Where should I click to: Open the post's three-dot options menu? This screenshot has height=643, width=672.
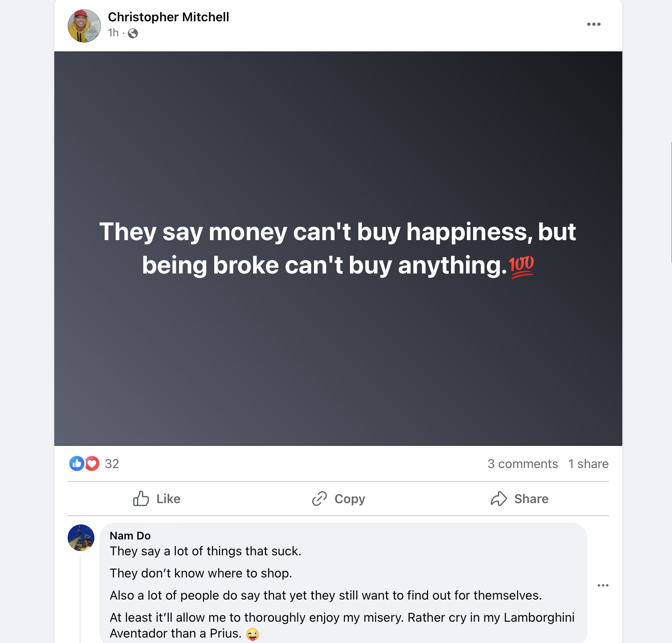tap(593, 24)
